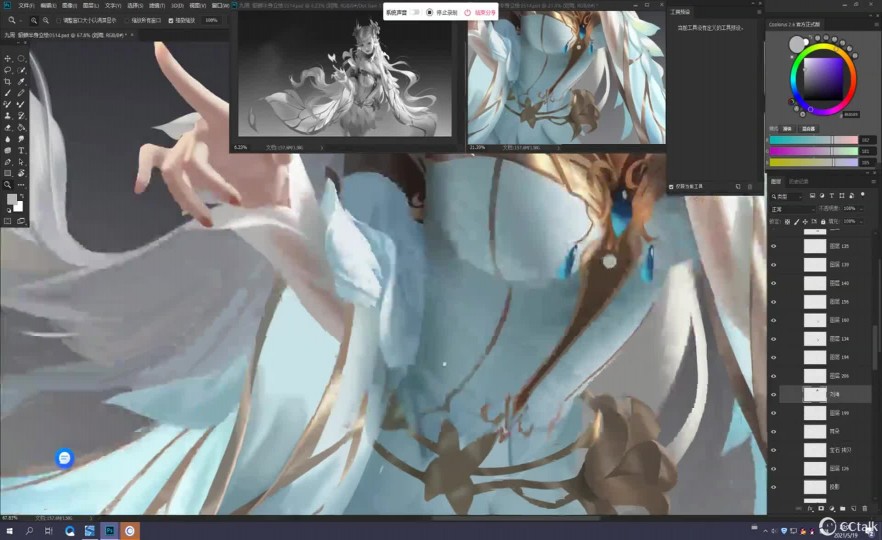Select the Pen tool
Image resolution: width=882 pixels, height=540 pixels.
click(8, 161)
